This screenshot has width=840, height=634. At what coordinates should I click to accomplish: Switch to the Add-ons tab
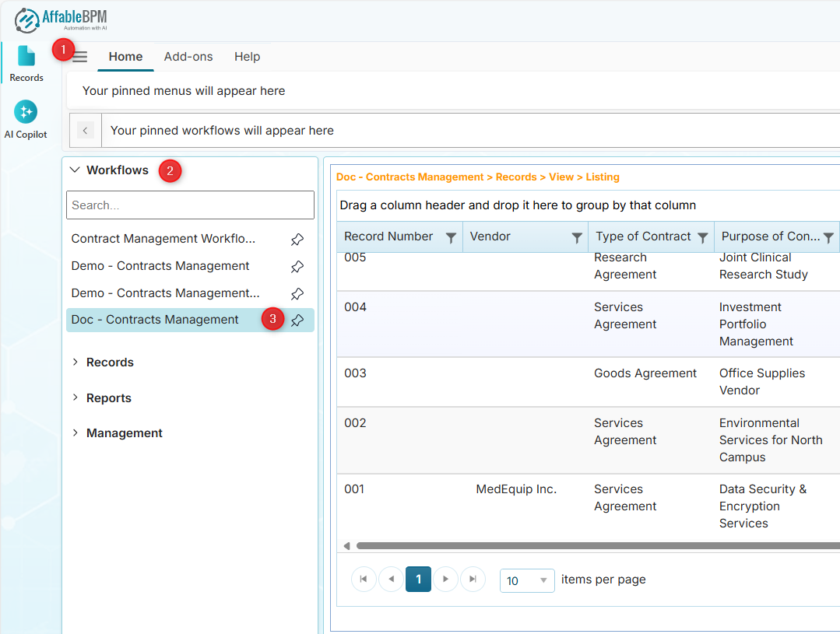tap(188, 56)
